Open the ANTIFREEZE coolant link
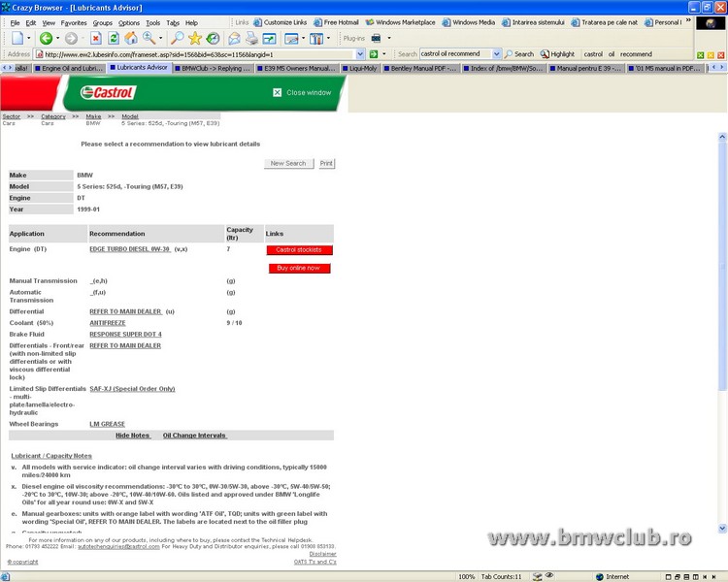This screenshot has height=582, width=728. pos(107,323)
